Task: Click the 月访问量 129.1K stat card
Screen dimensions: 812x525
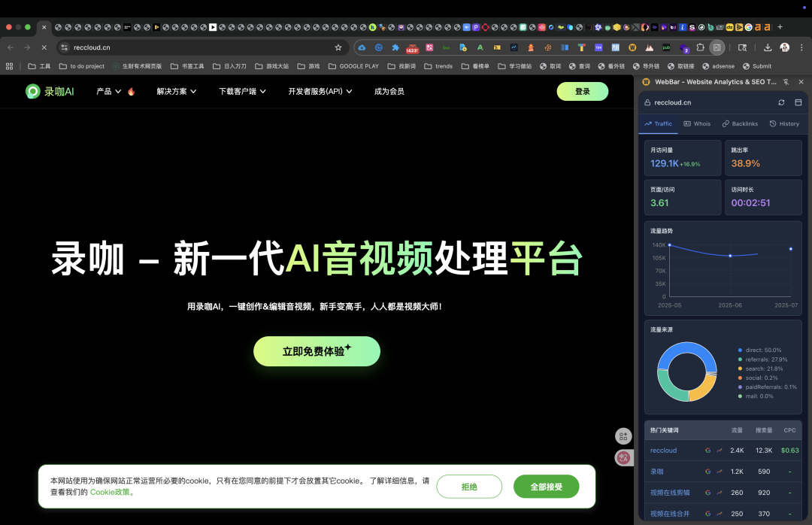Action: tap(683, 158)
